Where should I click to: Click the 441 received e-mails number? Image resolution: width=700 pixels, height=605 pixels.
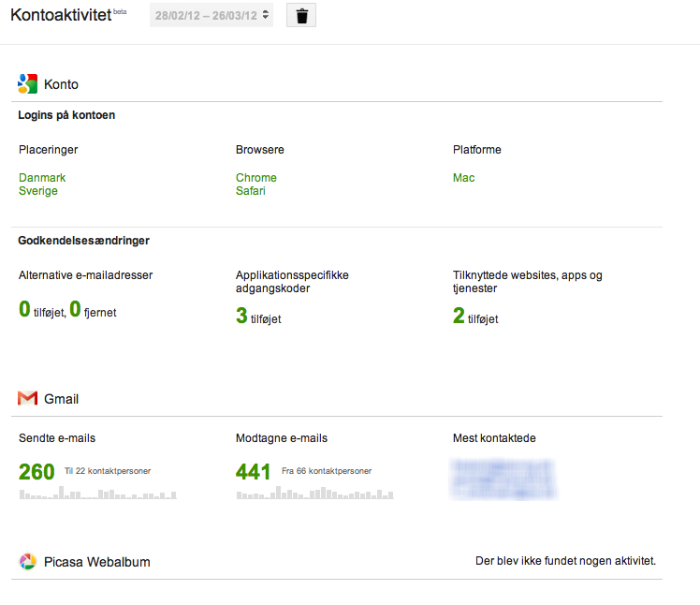[253, 472]
